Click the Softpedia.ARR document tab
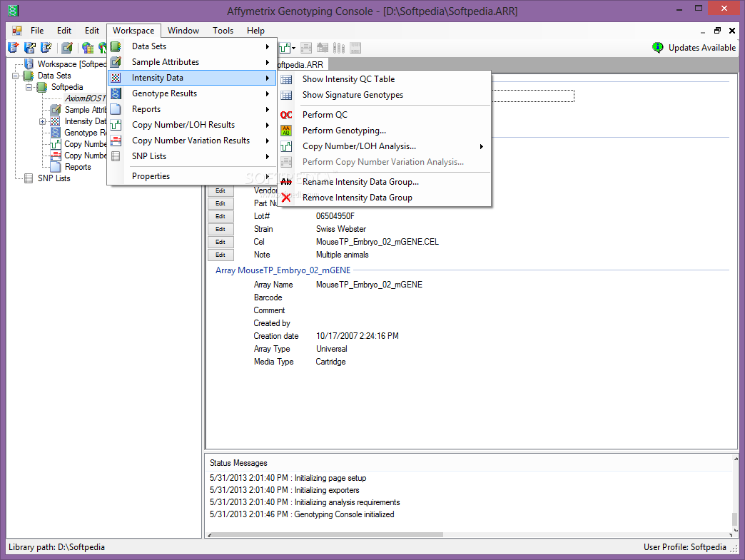The height and width of the screenshot is (560, 745). (x=301, y=65)
